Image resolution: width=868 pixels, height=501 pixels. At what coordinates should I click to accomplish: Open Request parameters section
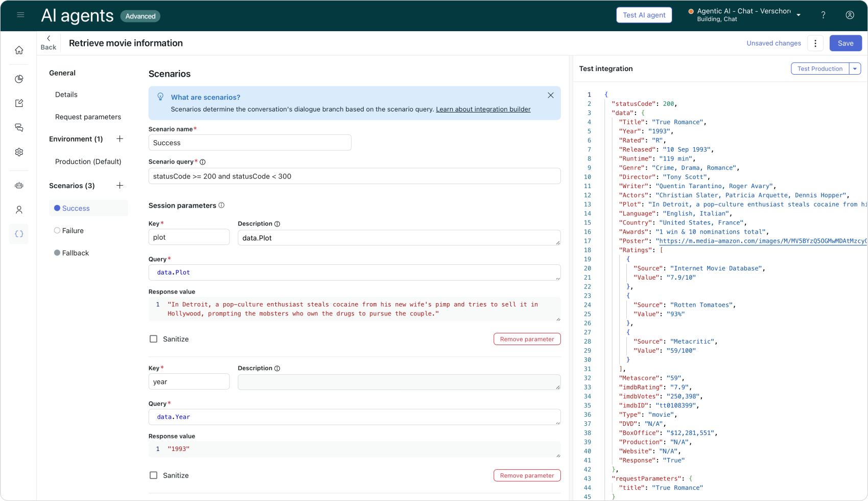pos(88,117)
